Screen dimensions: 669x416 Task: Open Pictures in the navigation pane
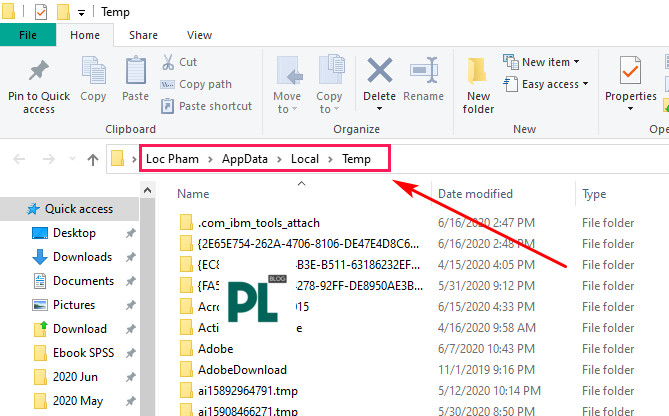click(74, 305)
